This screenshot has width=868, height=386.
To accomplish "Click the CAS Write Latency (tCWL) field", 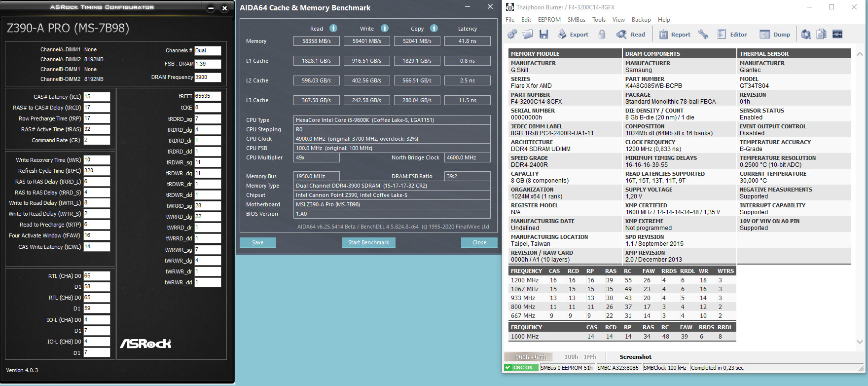I will pyautogui.click(x=97, y=247).
